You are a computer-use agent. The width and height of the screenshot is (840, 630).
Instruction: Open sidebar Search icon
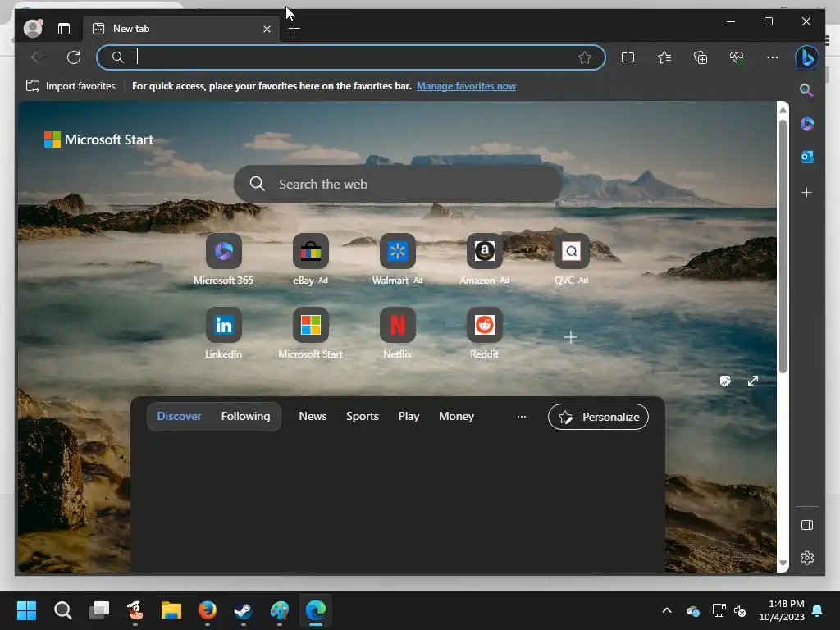[x=806, y=90]
